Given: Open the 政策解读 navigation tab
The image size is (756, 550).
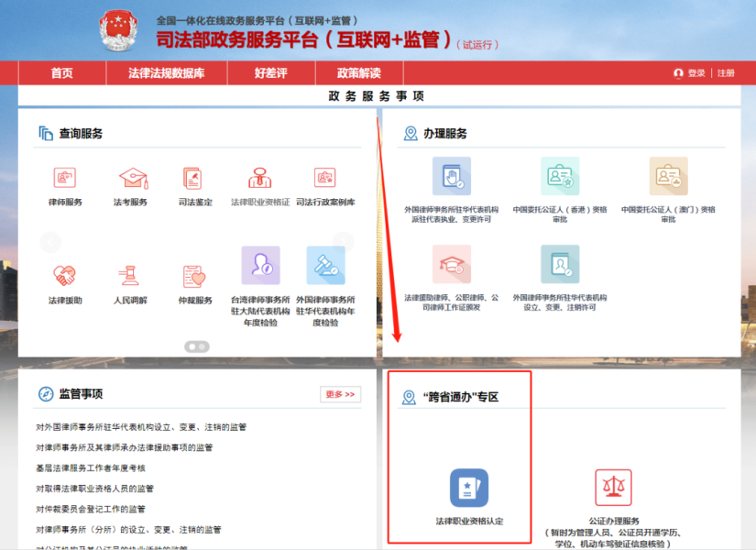Looking at the screenshot, I should coord(359,73).
